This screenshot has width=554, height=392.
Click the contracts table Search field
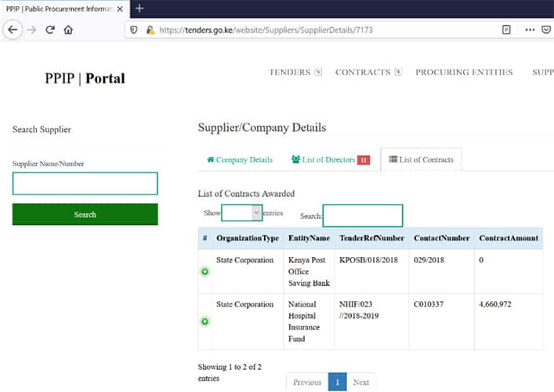[x=362, y=216]
